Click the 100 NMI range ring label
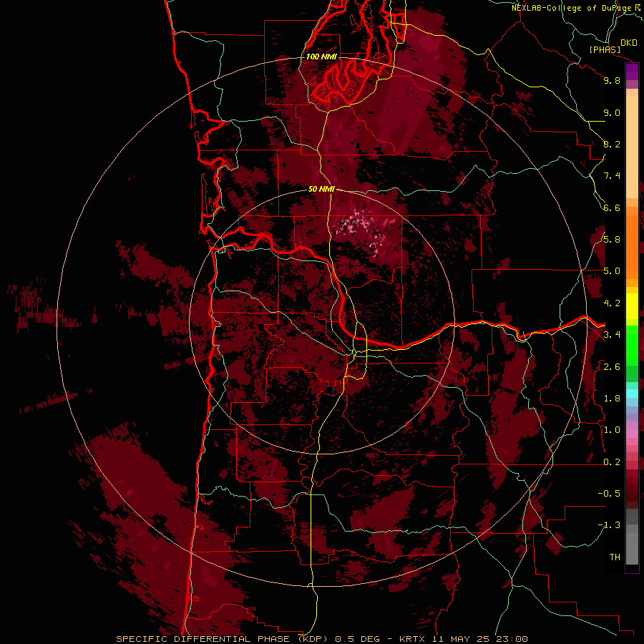 coord(321,57)
